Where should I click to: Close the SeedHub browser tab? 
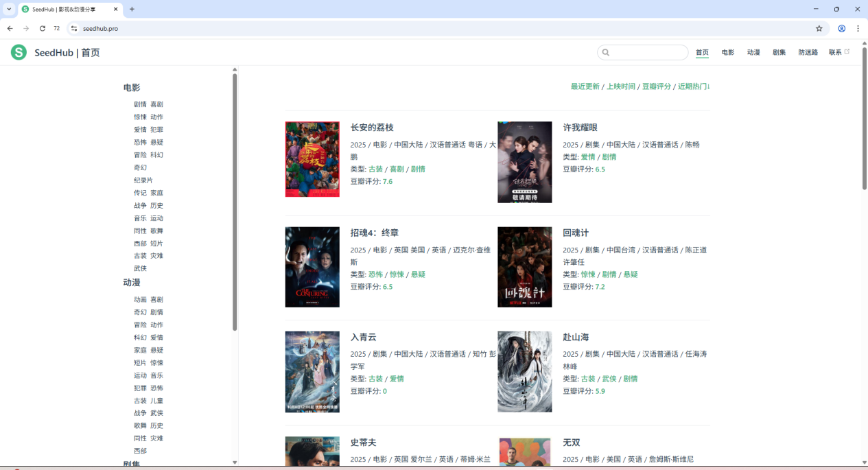pos(115,9)
